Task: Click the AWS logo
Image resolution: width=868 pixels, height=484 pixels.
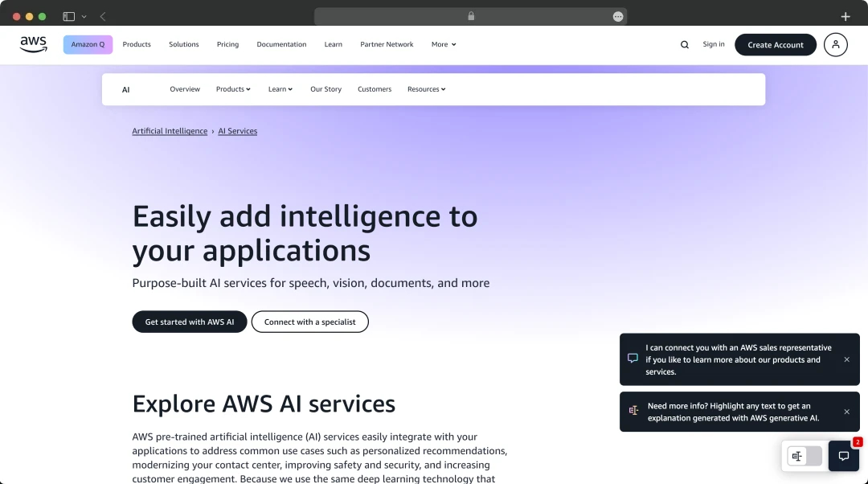Action: [32, 44]
